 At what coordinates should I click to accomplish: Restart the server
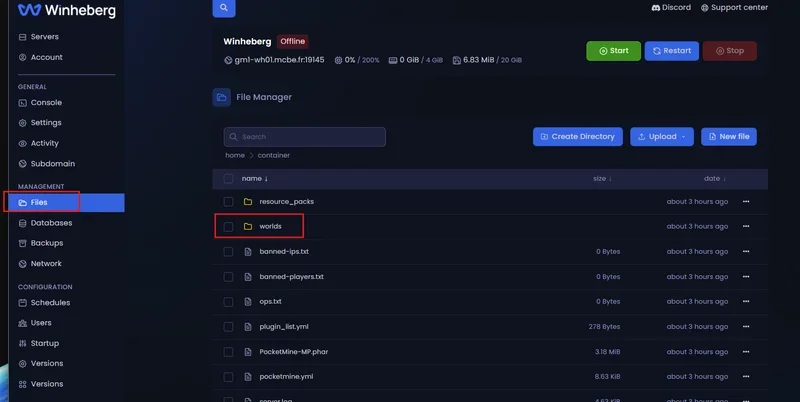coord(671,51)
